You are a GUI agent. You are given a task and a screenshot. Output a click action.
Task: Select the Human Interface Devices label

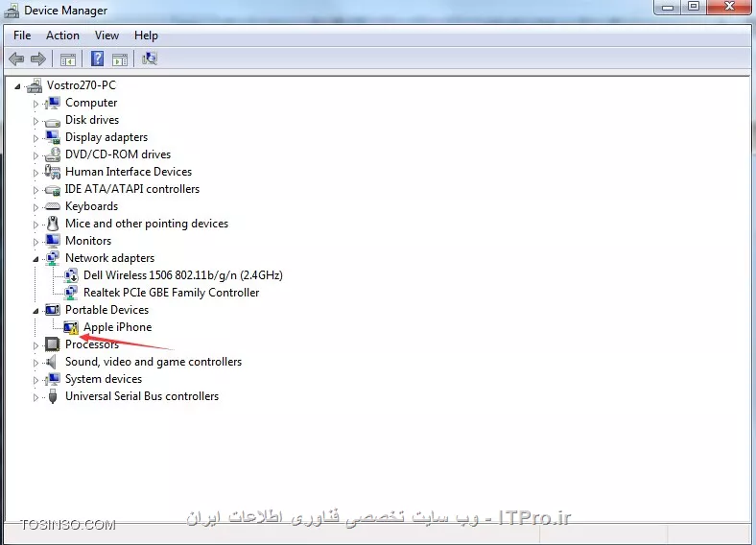129,172
